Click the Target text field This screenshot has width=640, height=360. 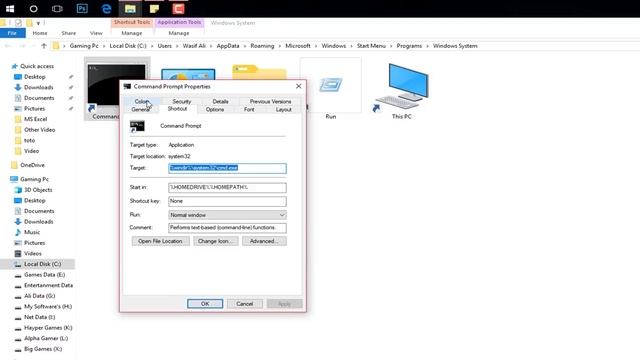coord(227,168)
